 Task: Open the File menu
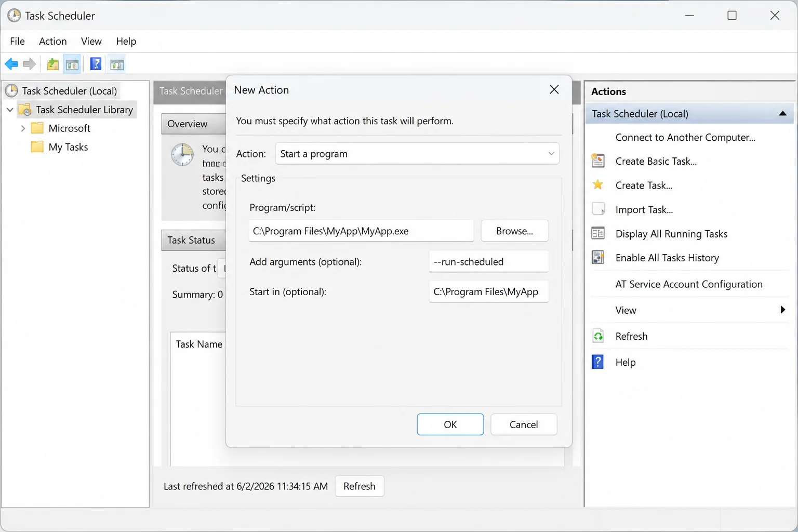tap(17, 41)
